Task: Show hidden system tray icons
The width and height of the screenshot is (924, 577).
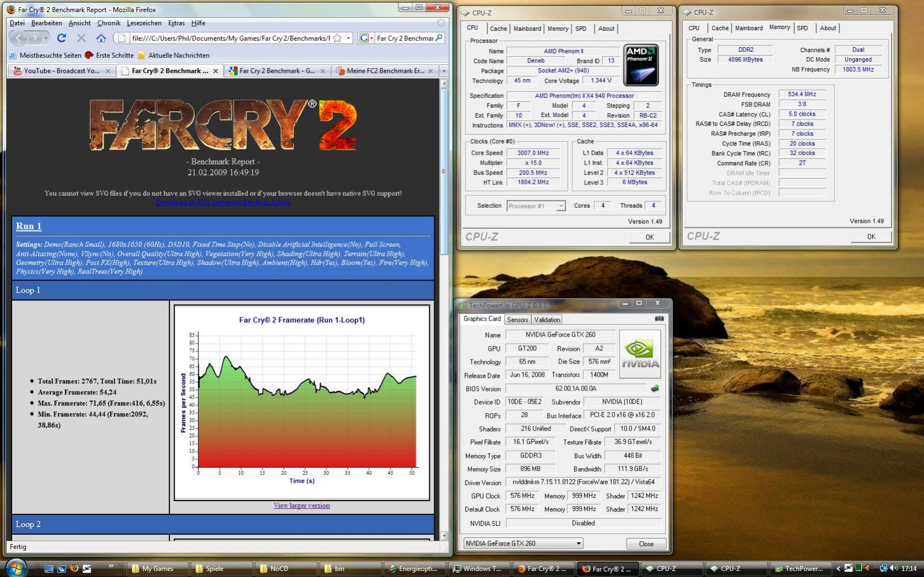Action: tap(839, 569)
